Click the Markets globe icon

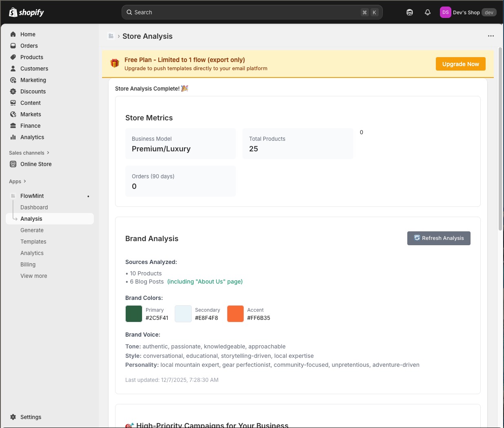pos(13,114)
